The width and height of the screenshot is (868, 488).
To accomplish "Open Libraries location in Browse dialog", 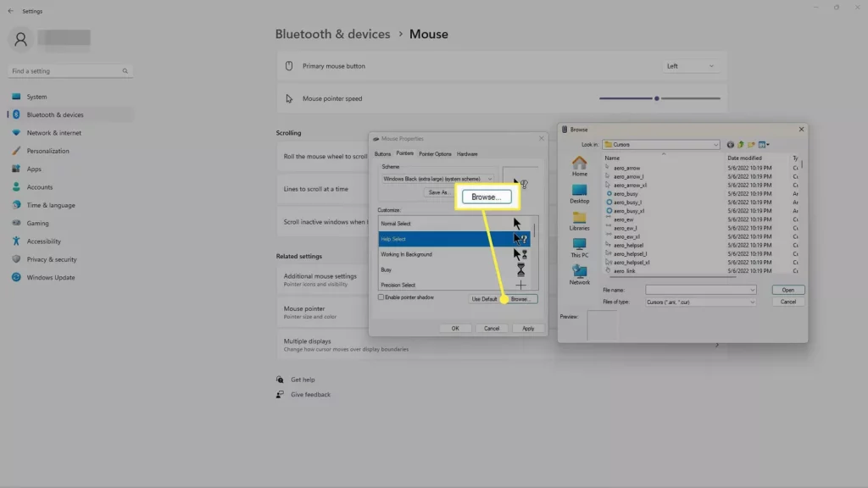I will (x=579, y=221).
